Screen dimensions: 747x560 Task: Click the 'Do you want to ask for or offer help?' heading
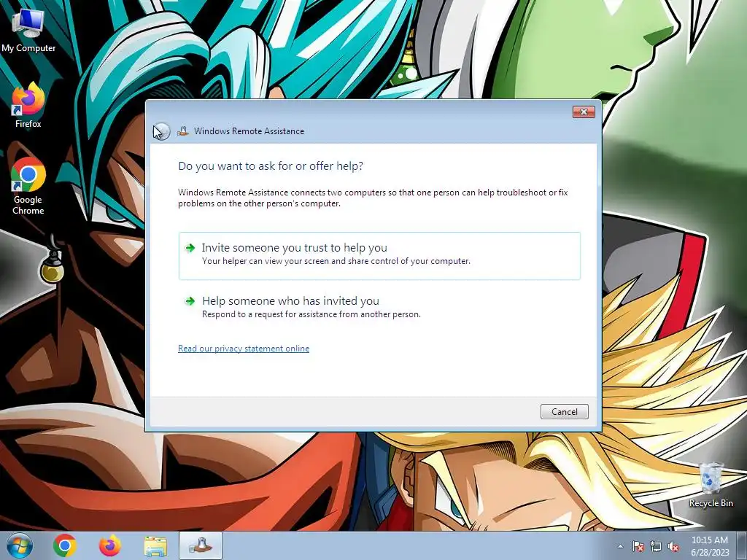(271, 166)
